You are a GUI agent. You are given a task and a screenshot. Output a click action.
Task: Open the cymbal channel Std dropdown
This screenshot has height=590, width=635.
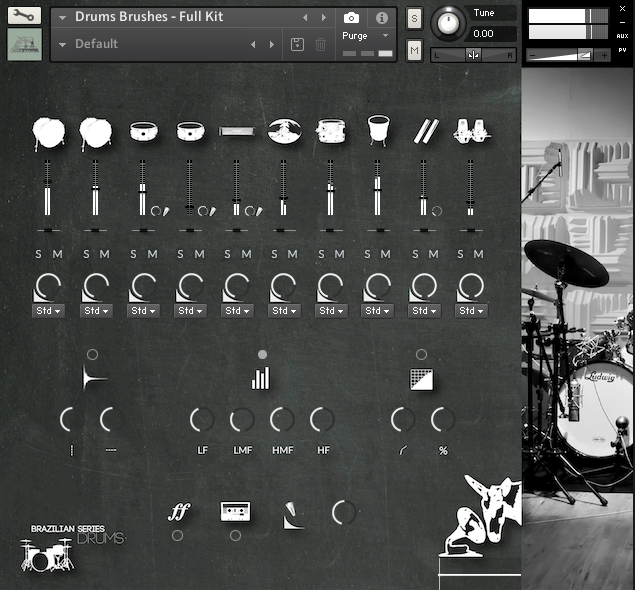pyautogui.click(x=284, y=311)
